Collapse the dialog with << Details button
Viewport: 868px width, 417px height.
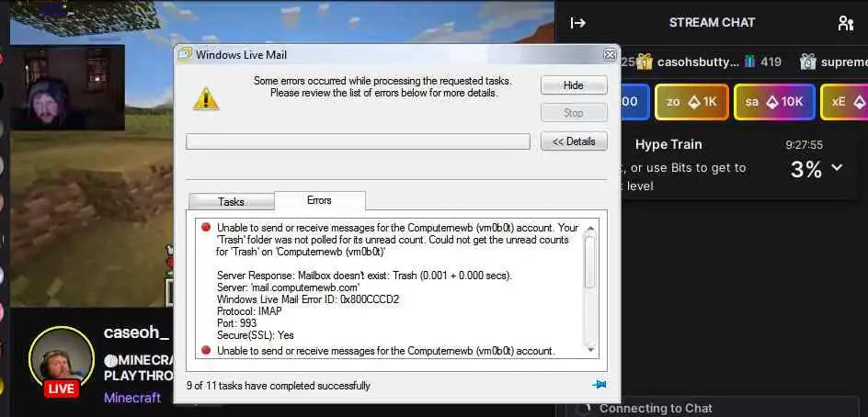pyautogui.click(x=574, y=141)
